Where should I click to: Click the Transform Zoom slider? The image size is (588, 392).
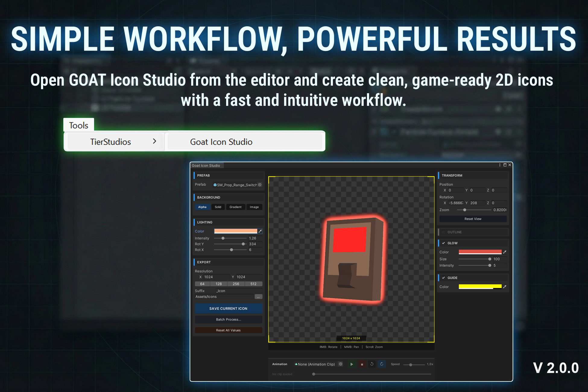(474, 210)
